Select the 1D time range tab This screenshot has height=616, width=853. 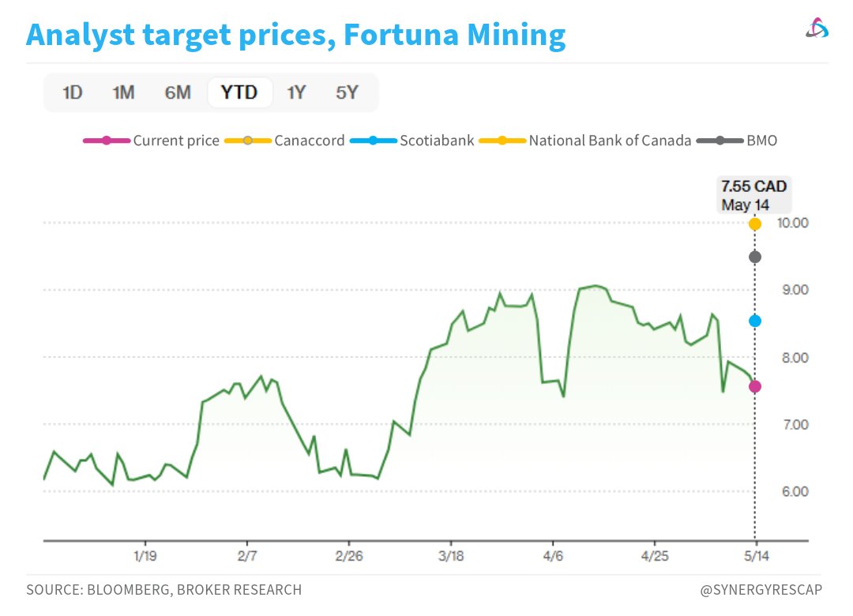(73, 92)
